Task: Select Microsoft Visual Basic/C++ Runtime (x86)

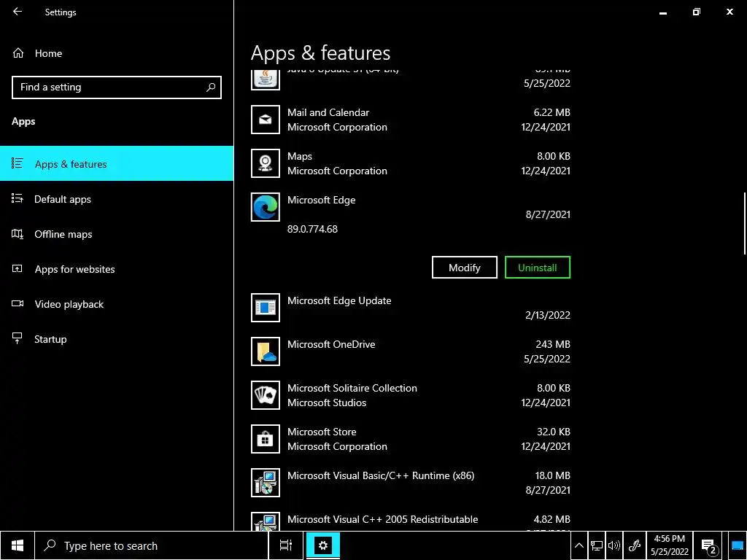Action: click(411, 483)
